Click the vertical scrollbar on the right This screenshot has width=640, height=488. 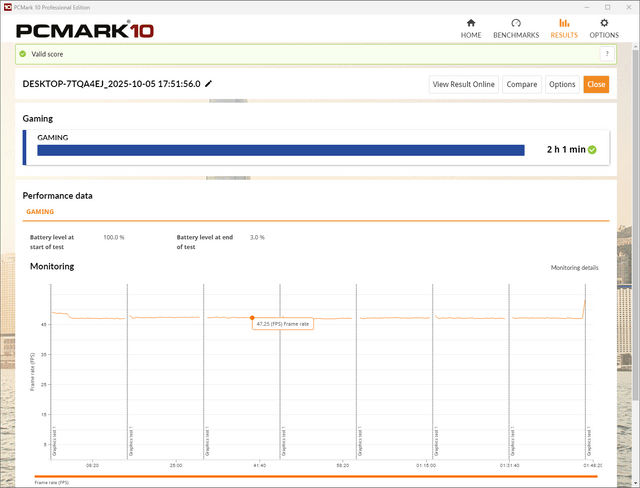point(636,224)
